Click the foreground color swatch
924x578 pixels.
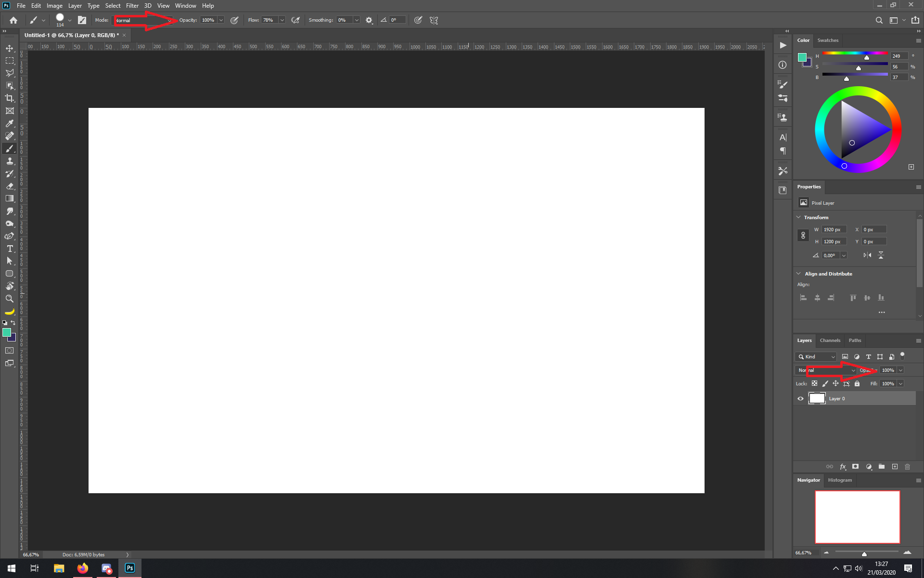[x=6, y=332]
